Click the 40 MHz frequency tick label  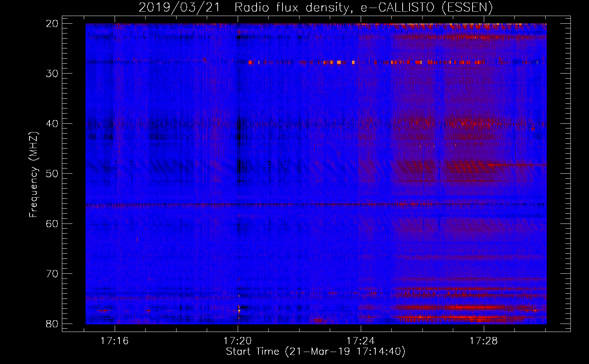click(x=52, y=124)
